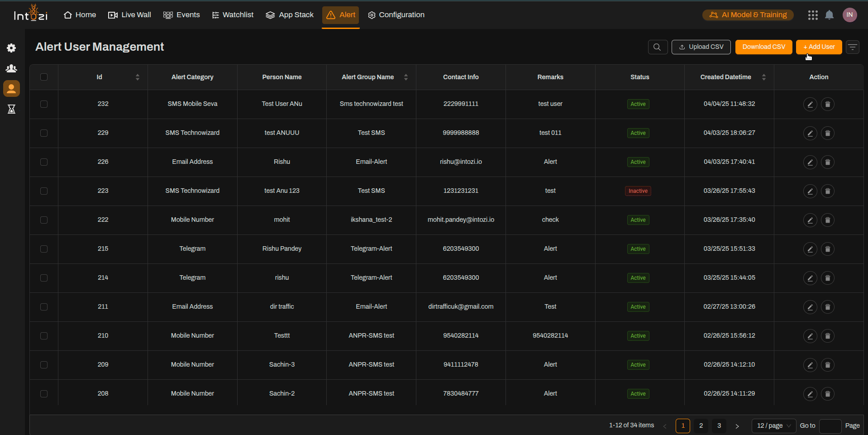Viewport: 868px width, 435px height.
Task: Select checkbox for mohit row 222
Action: pyautogui.click(x=44, y=220)
